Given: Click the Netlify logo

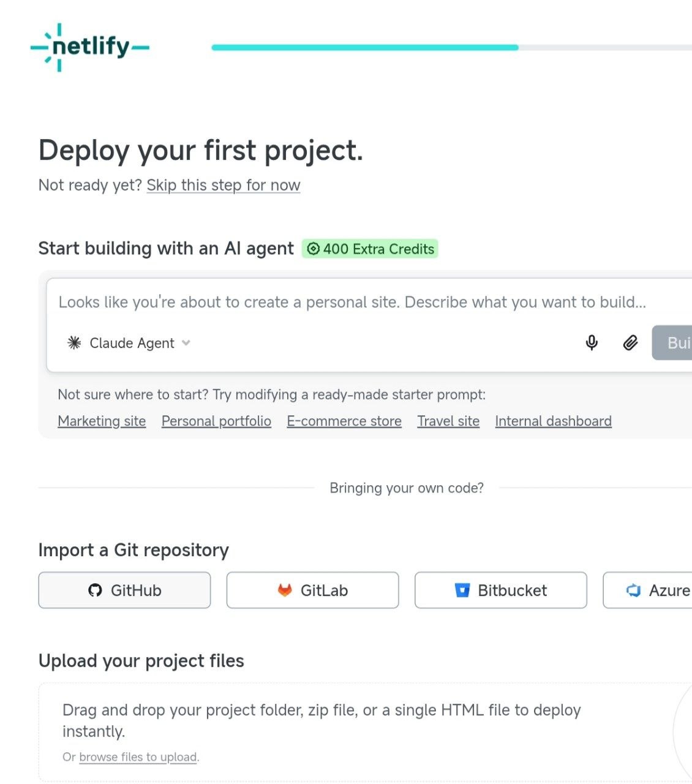Looking at the screenshot, I should click(x=89, y=47).
